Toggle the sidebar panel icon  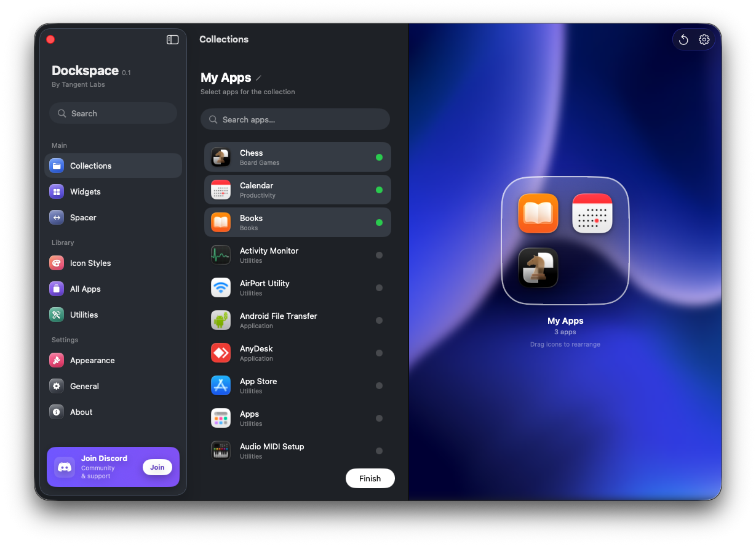(173, 39)
